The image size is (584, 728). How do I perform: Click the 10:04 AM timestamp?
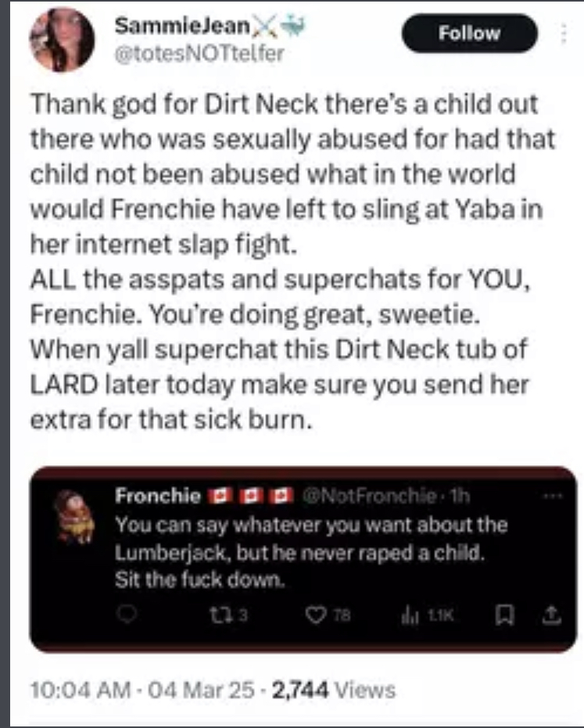click(x=81, y=690)
